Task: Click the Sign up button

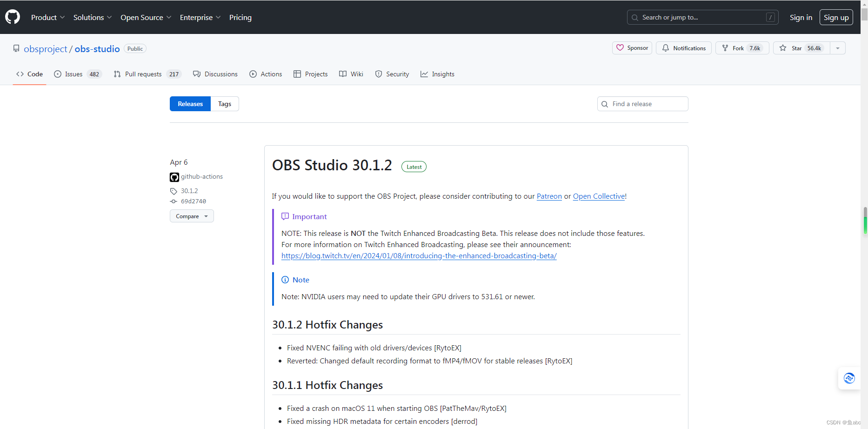Action: (836, 17)
